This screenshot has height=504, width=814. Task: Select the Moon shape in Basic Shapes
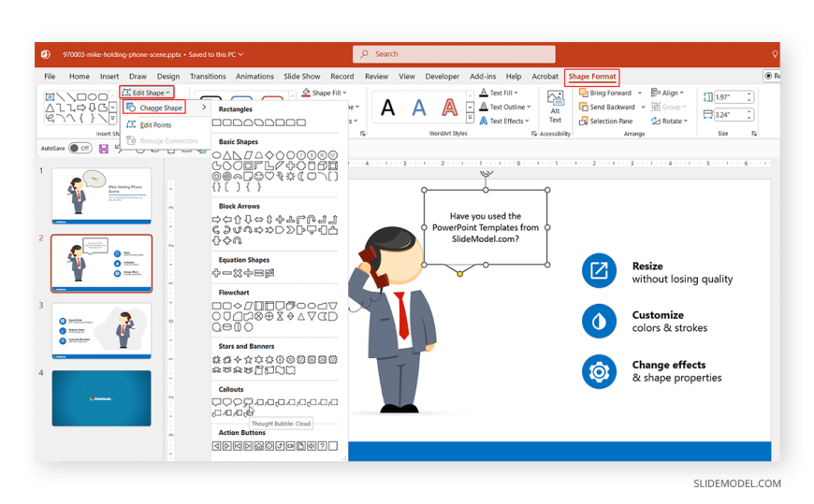coord(301,177)
